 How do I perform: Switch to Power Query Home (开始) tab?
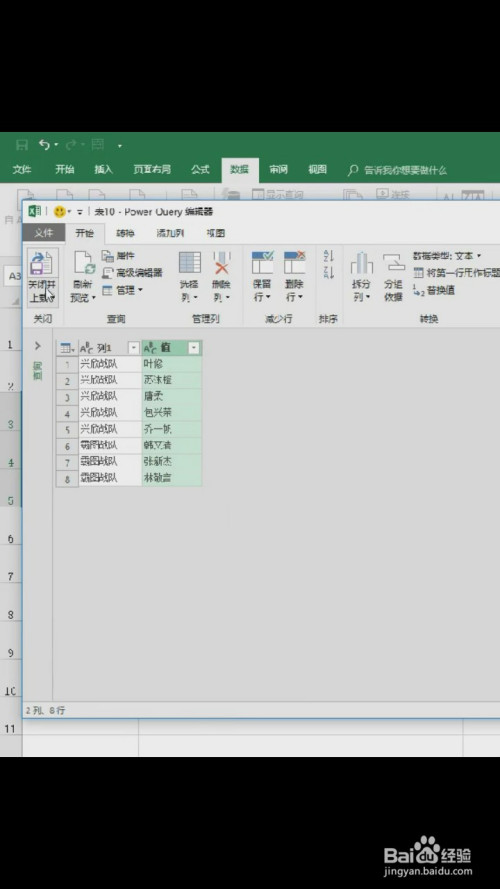pyautogui.click(x=84, y=233)
